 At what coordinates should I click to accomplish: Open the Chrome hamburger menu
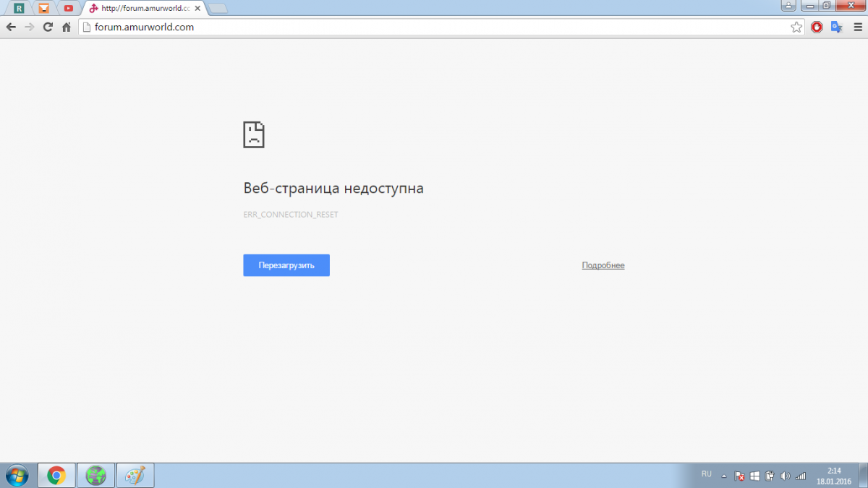[x=856, y=27]
